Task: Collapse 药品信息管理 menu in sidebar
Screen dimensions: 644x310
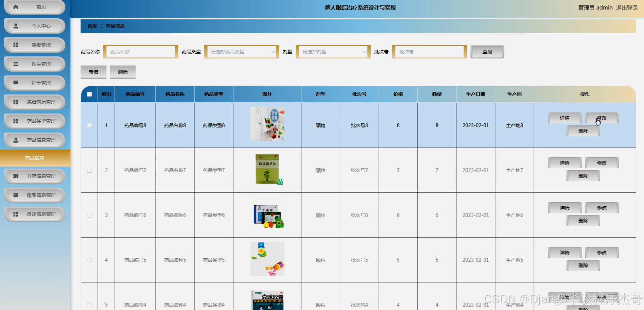Action: click(35, 140)
